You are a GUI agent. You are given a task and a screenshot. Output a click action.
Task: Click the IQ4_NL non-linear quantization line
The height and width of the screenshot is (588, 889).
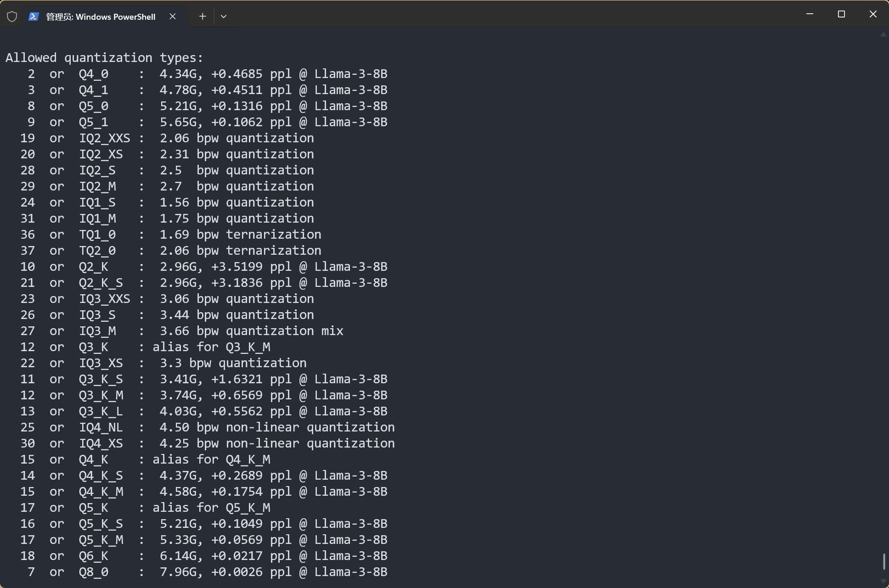[x=208, y=427]
